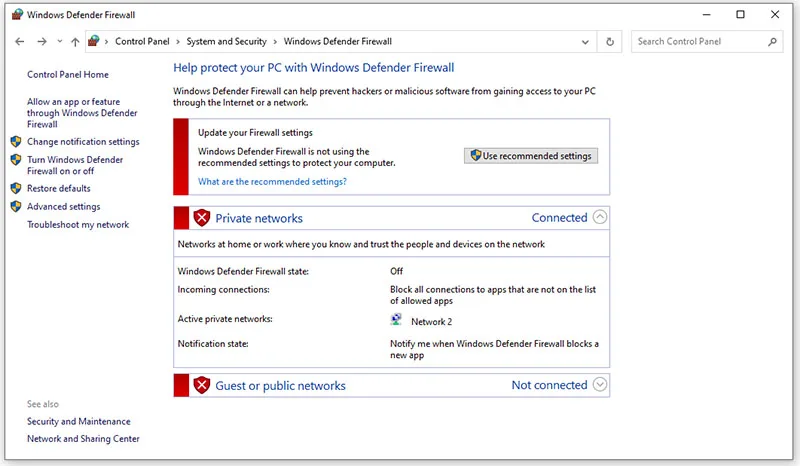800x466 pixels.
Task: Open What are the recommended settings link
Action: click(272, 182)
